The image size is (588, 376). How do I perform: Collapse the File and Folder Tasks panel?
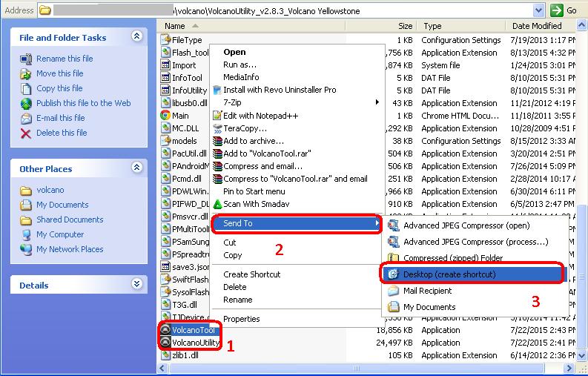pos(137,36)
